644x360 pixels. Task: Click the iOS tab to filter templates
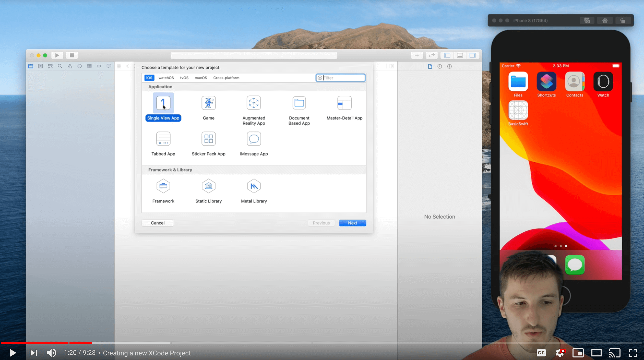coord(149,78)
